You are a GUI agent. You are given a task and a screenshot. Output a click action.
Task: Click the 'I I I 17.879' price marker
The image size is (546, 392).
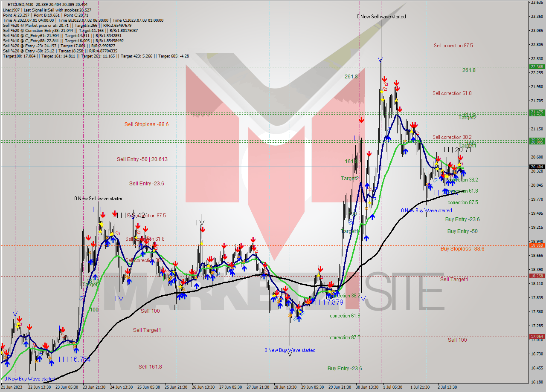point(328,302)
